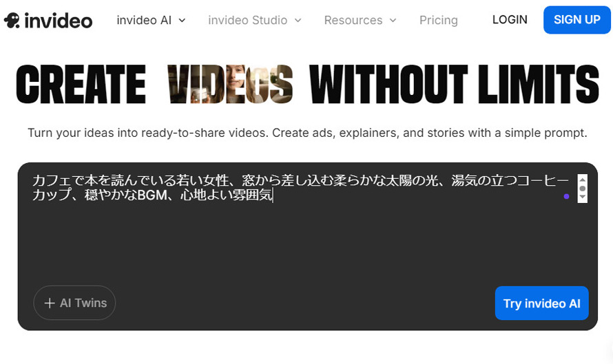Expand the invideo Studio chevron arrow
This screenshot has width=613, height=364.
pyautogui.click(x=298, y=21)
